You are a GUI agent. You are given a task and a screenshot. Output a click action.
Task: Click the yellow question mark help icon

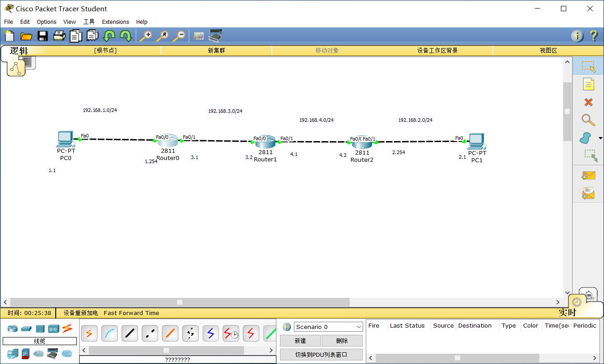click(x=594, y=36)
